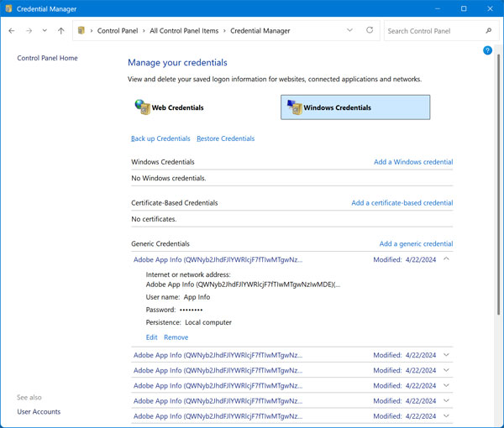Click the Back navigation arrow

pos(12,31)
